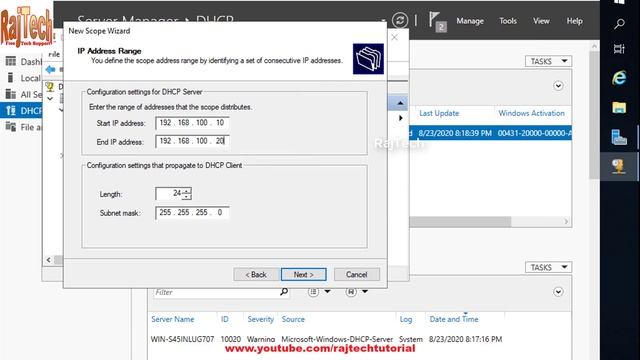The height and width of the screenshot is (360, 640).
Task: Cancel the New Scope Wizard
Action: coord(357,275)
